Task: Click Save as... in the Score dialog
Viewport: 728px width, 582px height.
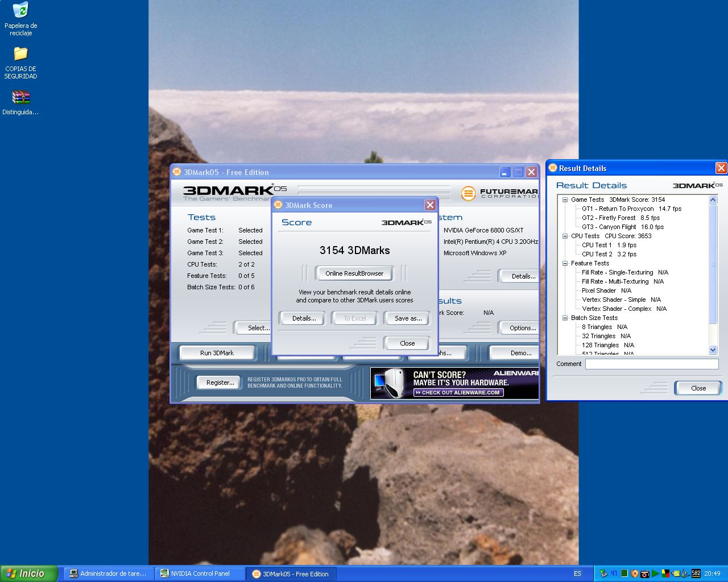Action: point(408,318)
